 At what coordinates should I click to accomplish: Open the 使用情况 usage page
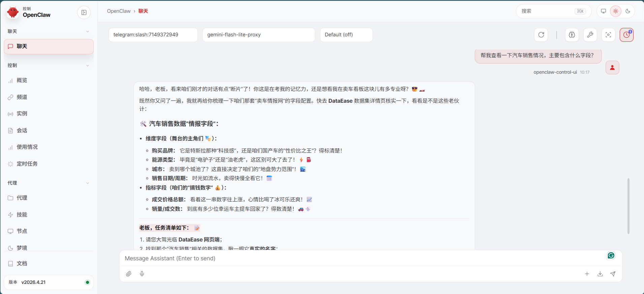click(x=49, y=147)
